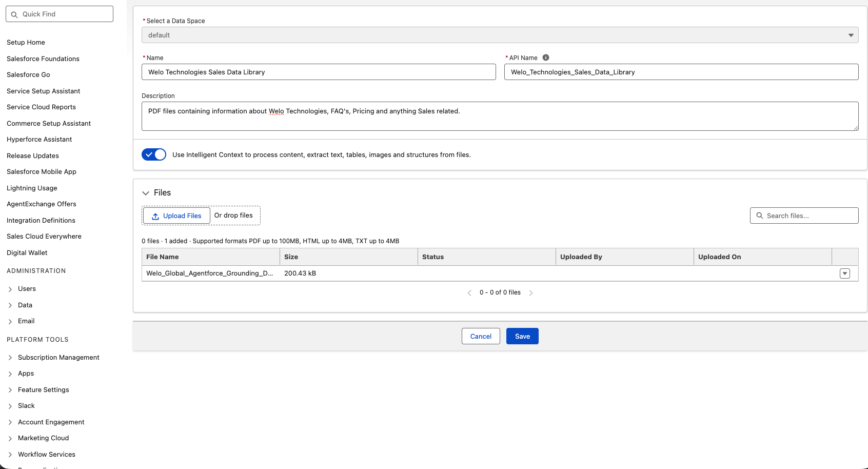Image resolution: width=868 pixels, height=469 pixels.
Task: Go to Sales Cloud Everywhere
Action: (x=44, y=237)
